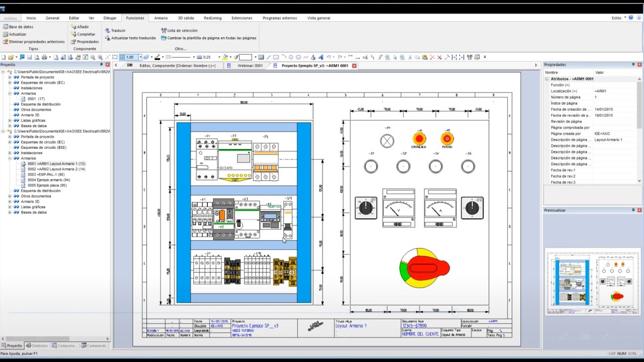Click the line color swatch
The height and width of the screenshot is (362, 644).
(x=157, y=57)
